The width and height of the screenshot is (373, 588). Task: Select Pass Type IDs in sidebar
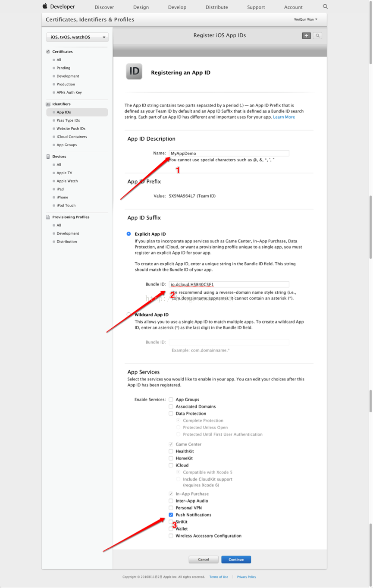68,120
